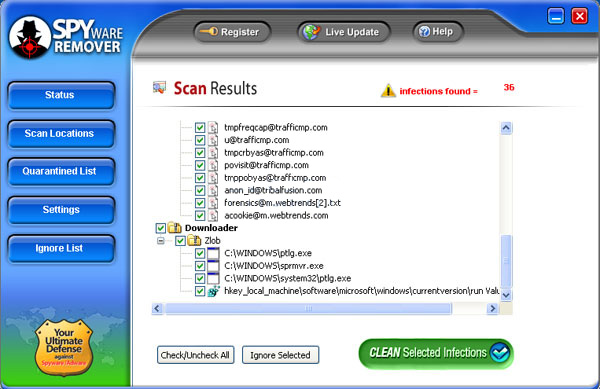Screen dimensions: 600x389
Task: Uncheck the hkey_local_machine registry entry checkbox
Action: (x=200, y=291)
